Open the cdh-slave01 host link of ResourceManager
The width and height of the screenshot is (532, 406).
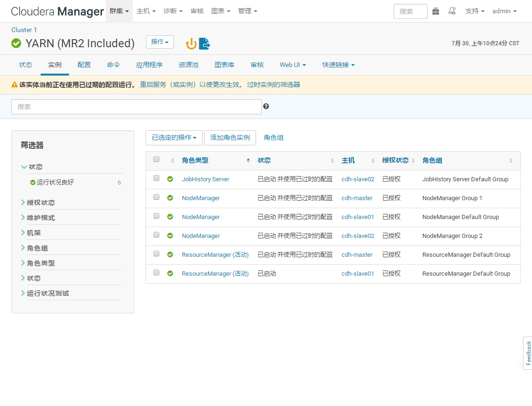pyautogui.click(x=358, y=273)
